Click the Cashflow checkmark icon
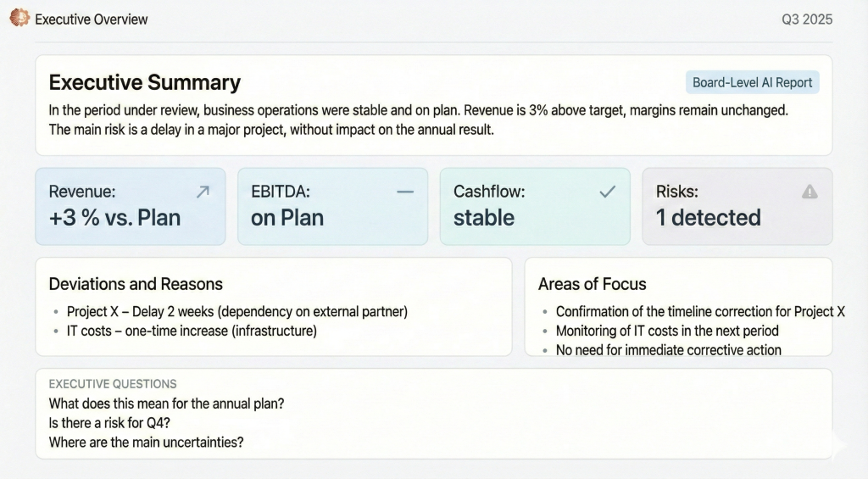868x479 pixels. 608,192
